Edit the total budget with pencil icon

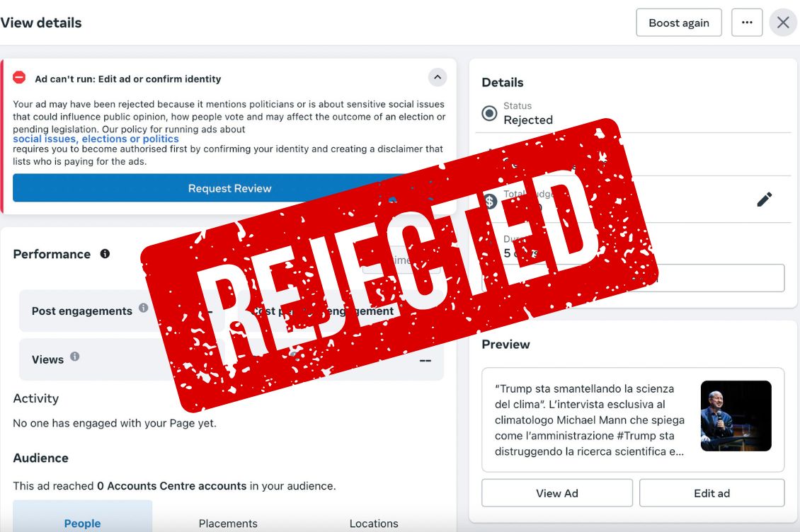pos(764,199)
